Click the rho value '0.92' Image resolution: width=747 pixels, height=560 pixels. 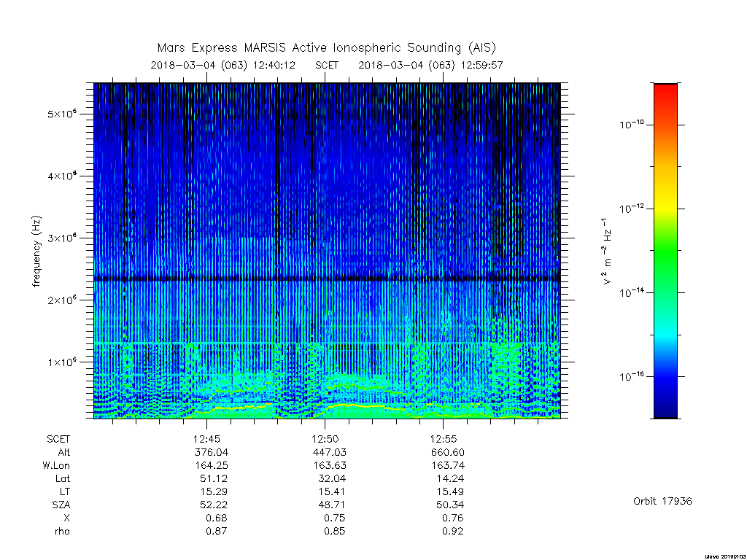(x=453, y=531)
